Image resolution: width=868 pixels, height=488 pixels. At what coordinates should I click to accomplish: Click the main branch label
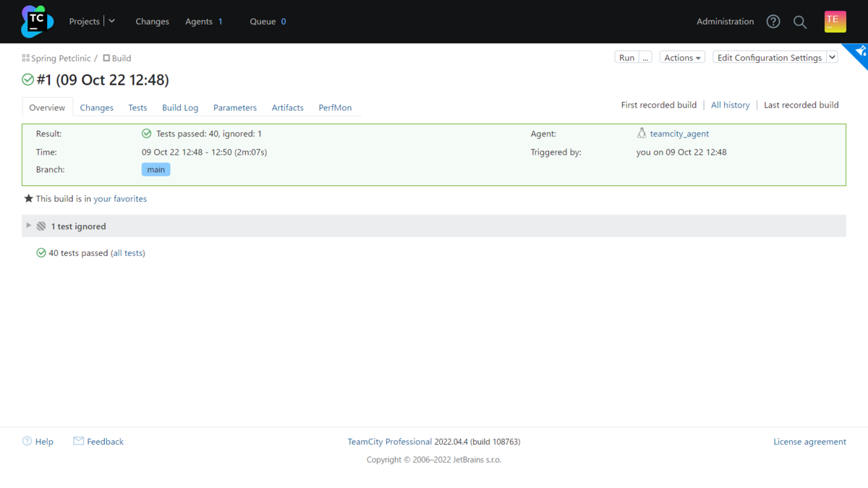(x=156, y=170)
